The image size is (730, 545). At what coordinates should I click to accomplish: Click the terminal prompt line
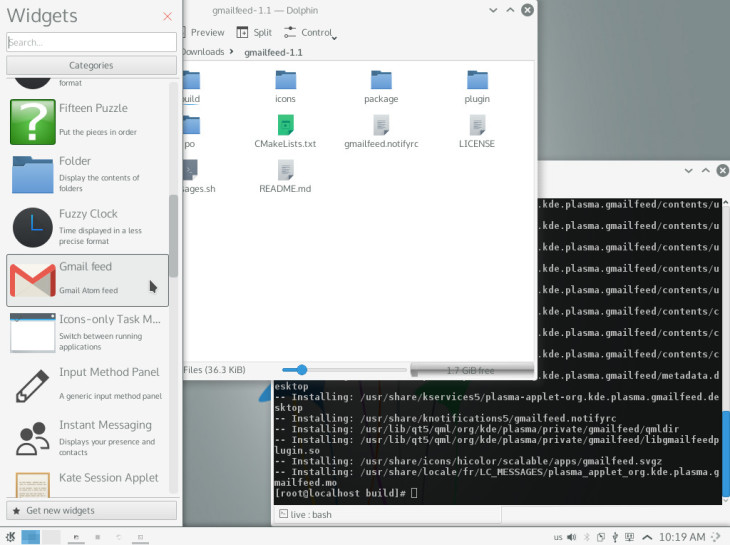tap(345, 493)
